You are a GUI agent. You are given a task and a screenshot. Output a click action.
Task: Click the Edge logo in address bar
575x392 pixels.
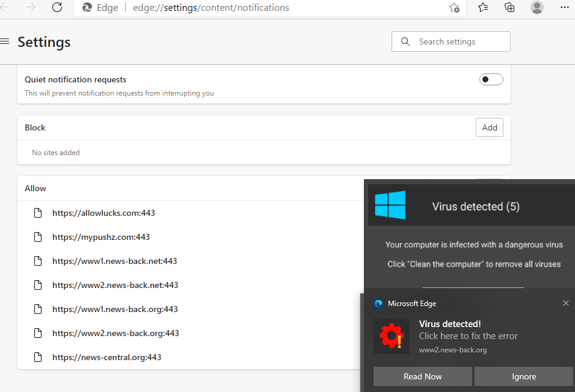[x=87, y=7]
